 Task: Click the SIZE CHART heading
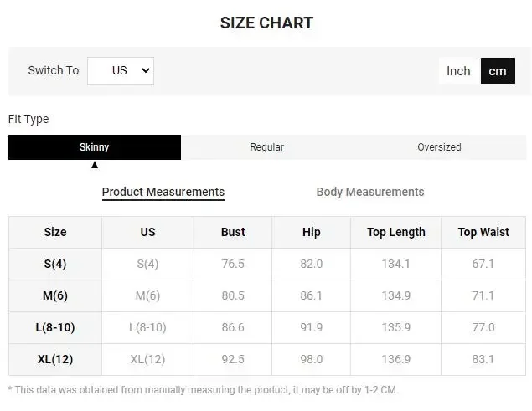point(266,23)
